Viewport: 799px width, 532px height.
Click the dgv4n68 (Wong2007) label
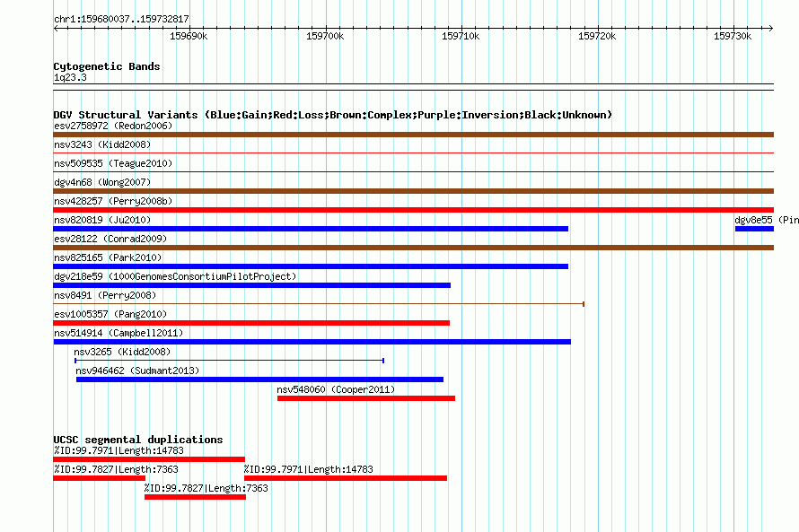[102, 182]
